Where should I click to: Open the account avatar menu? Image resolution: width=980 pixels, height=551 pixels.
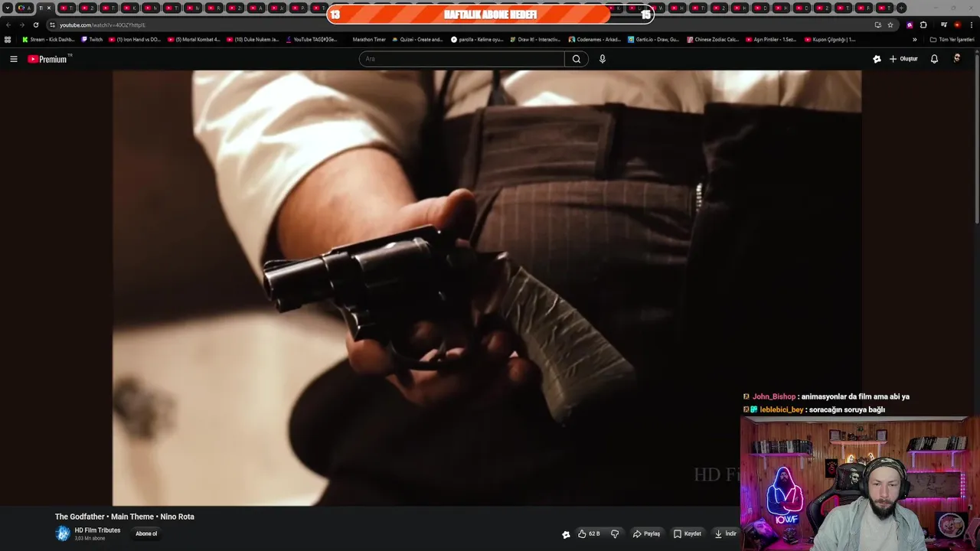[x=957, y=58]
